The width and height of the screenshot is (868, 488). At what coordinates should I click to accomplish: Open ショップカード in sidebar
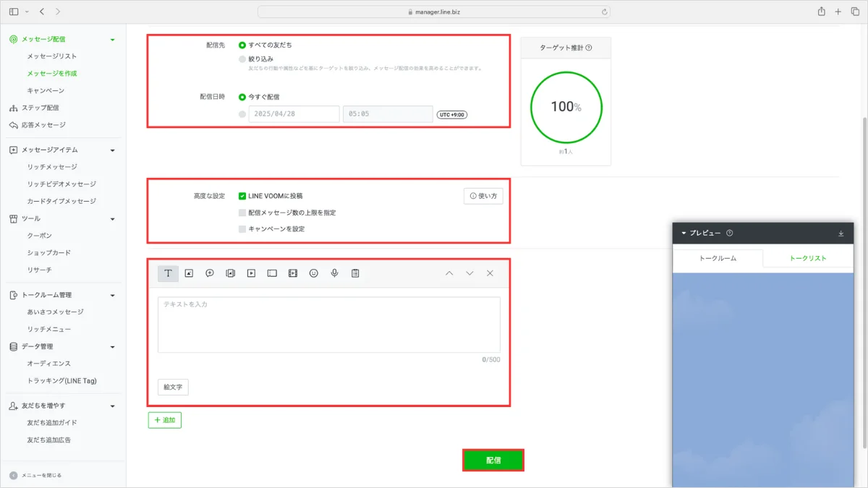(49, 252)
